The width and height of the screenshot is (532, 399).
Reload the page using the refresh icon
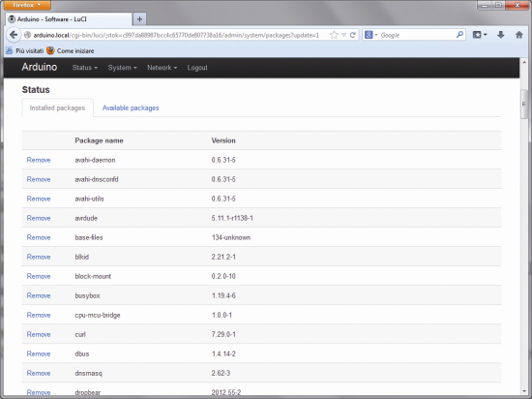[352, 35]
